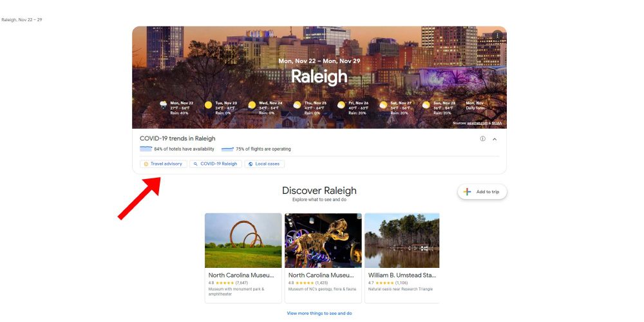Select the Tuesday Nov 23 sunny icon
Screen dimensions: 644x322
coord(208,105)
